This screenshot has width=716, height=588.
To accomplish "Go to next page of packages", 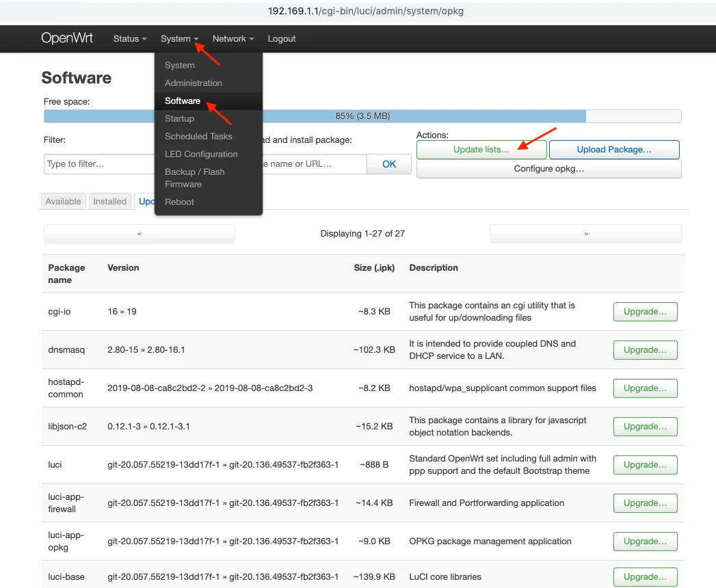I will (x=585, y=234).
